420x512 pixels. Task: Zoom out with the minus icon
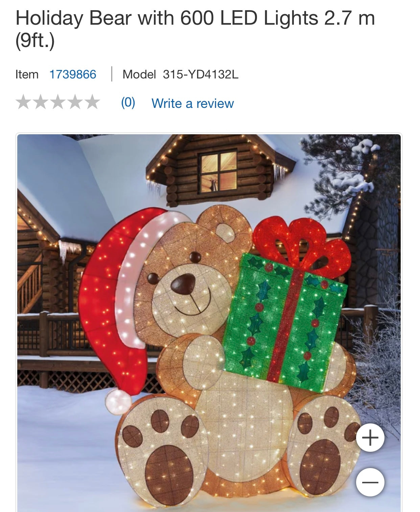pyautogui.click(x=370, y=482)
